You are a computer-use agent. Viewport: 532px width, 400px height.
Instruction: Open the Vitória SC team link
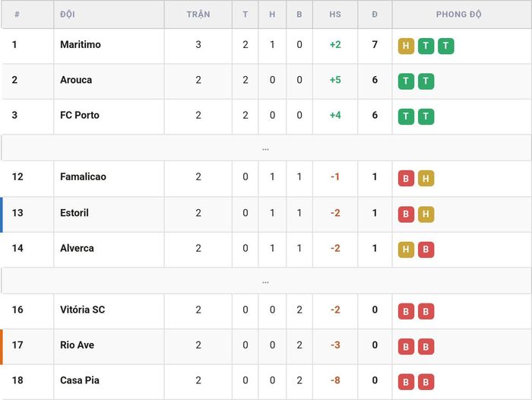[82, 310]
